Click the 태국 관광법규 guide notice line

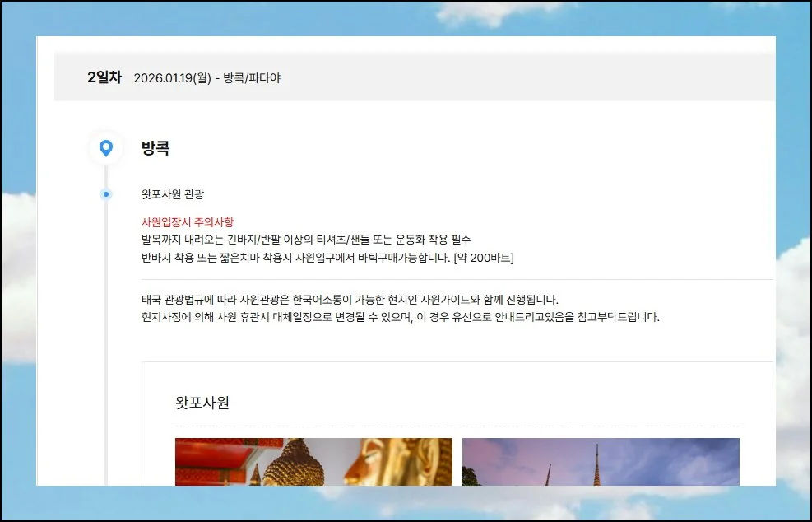[x=350, y=299]
